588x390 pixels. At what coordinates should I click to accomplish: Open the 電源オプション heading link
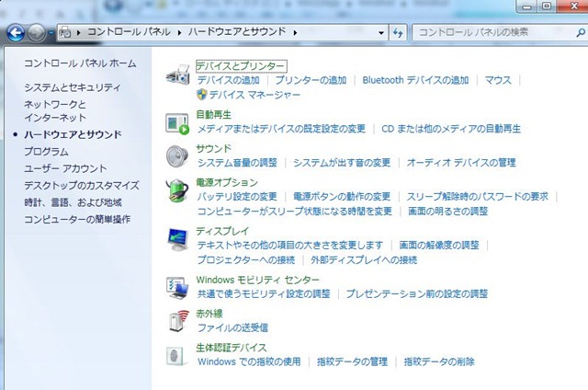(227, 182)
